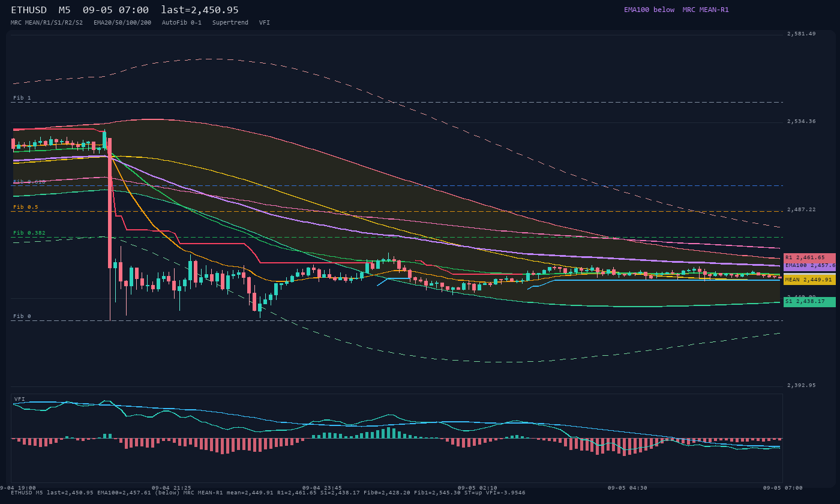
Task: Select the "Supertrend" legend entry
Action: point(230,23)
